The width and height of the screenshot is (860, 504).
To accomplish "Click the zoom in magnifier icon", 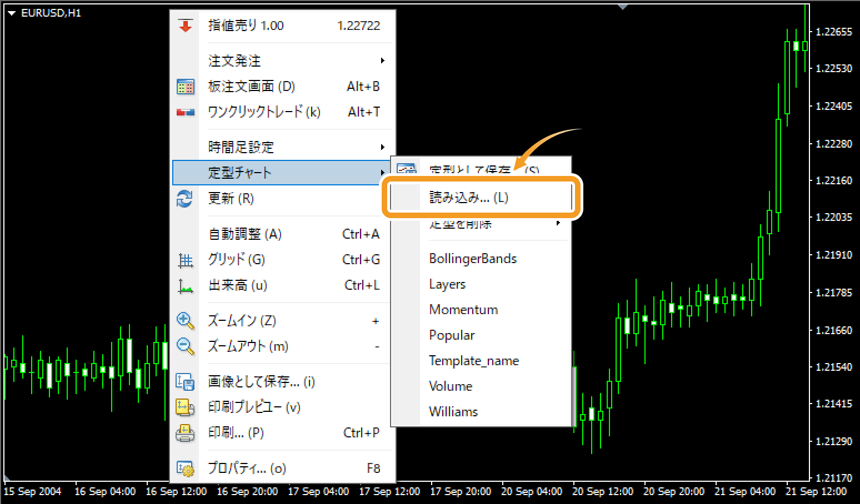I will tap(186, 321).
